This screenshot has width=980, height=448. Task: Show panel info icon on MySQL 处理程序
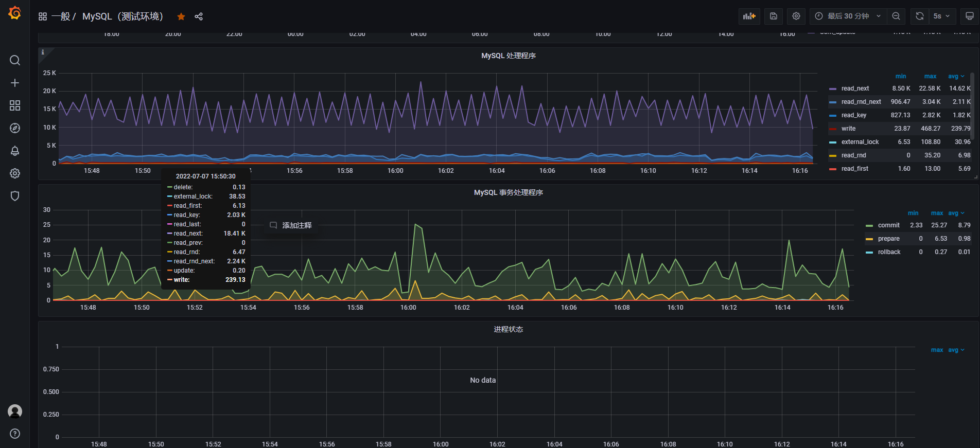[43, 52]
